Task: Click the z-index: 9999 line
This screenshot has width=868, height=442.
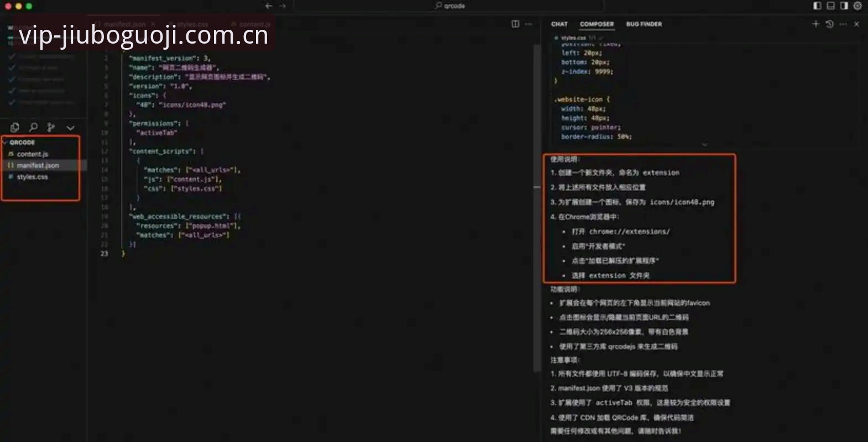Action: tap(587, 71)
